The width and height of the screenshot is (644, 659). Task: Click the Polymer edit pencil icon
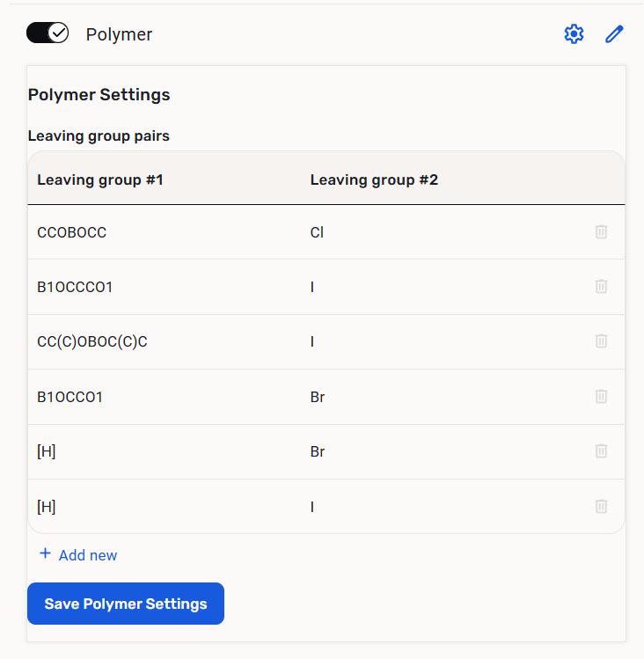point(614,34)
